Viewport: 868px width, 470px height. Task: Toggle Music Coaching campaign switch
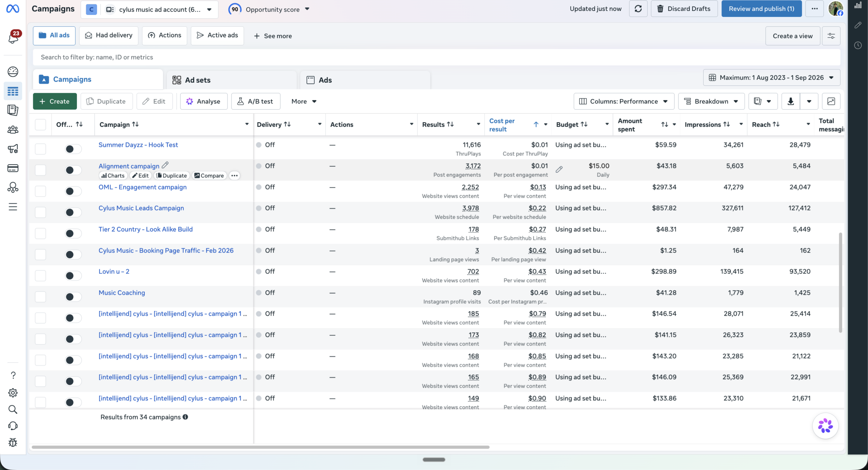pos(73,297)
